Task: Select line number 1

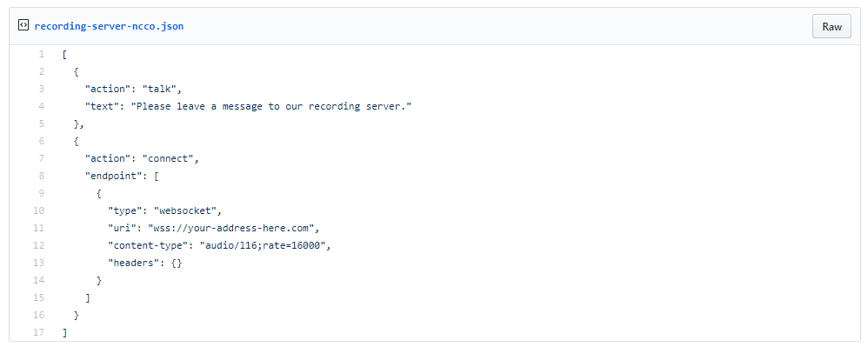Action: pyautogui.click(x=42, y=54)
